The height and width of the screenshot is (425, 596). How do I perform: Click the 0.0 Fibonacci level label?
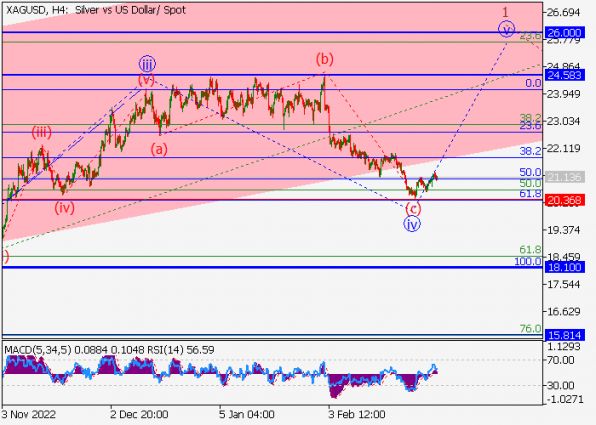pos(533,83)
